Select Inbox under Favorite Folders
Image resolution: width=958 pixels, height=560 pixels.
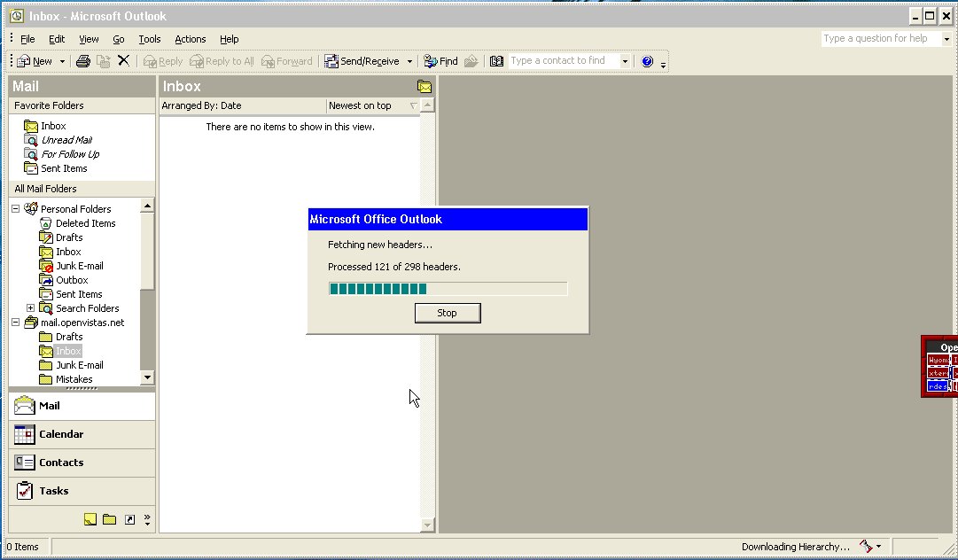coord(45,126)
